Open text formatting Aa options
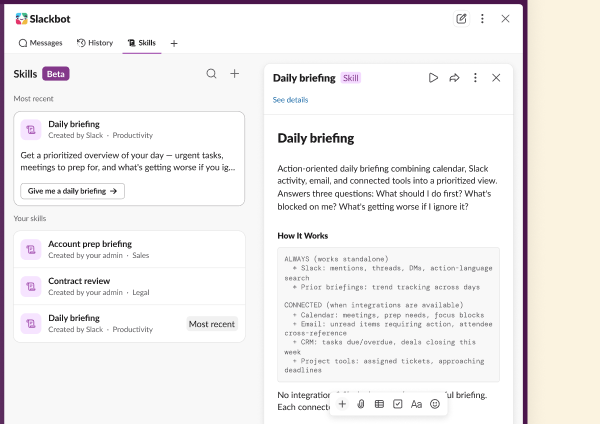The height and width of the screenshot is (424, 600). click(416, 404)
